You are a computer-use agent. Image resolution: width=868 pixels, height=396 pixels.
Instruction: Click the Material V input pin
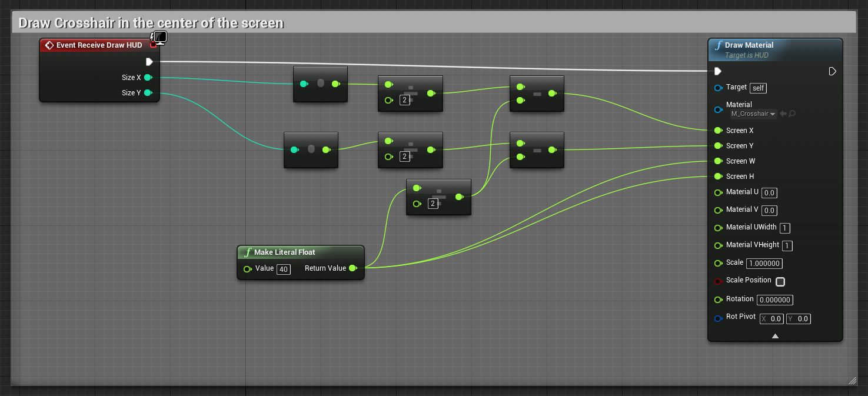tap(718, 211)
